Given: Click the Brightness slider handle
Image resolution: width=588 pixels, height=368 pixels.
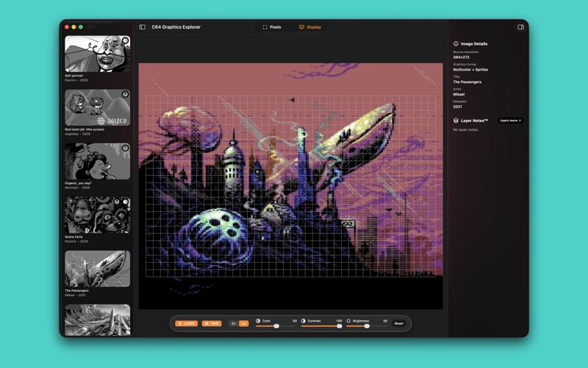Looking at the screenshot, I should [367, 326].
